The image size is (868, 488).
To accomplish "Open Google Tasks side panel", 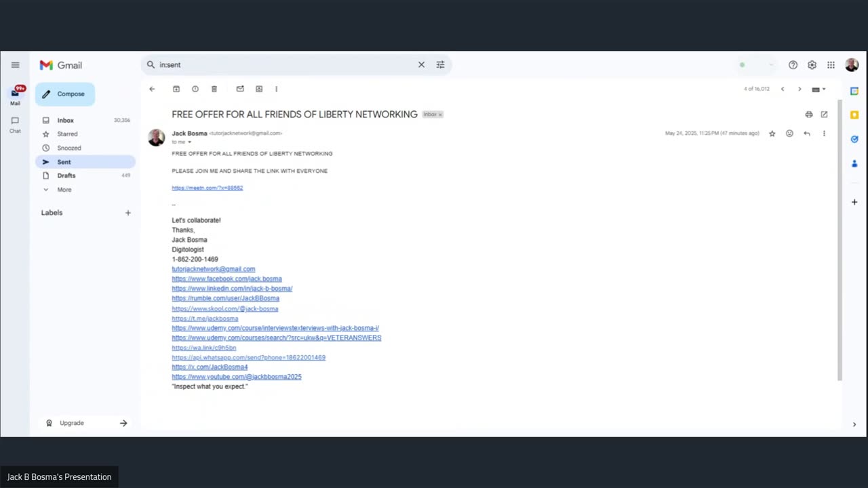I will [854, 139].
